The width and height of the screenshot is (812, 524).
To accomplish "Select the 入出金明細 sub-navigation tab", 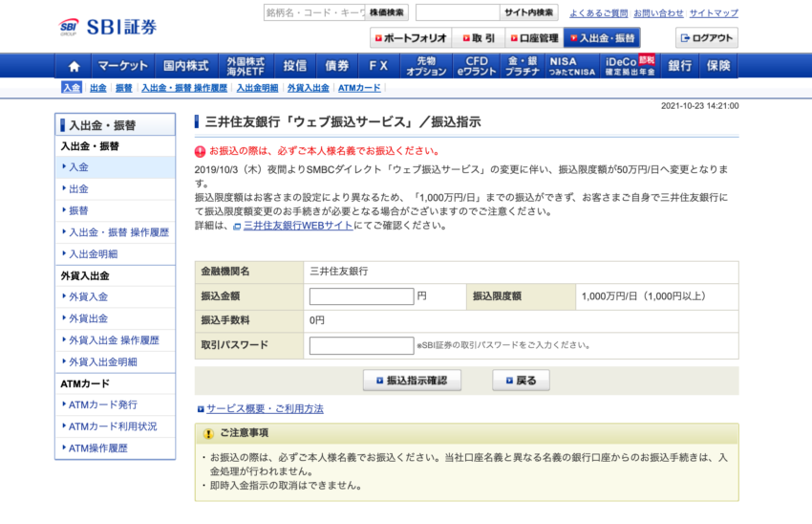I will (x=257, y=88).
